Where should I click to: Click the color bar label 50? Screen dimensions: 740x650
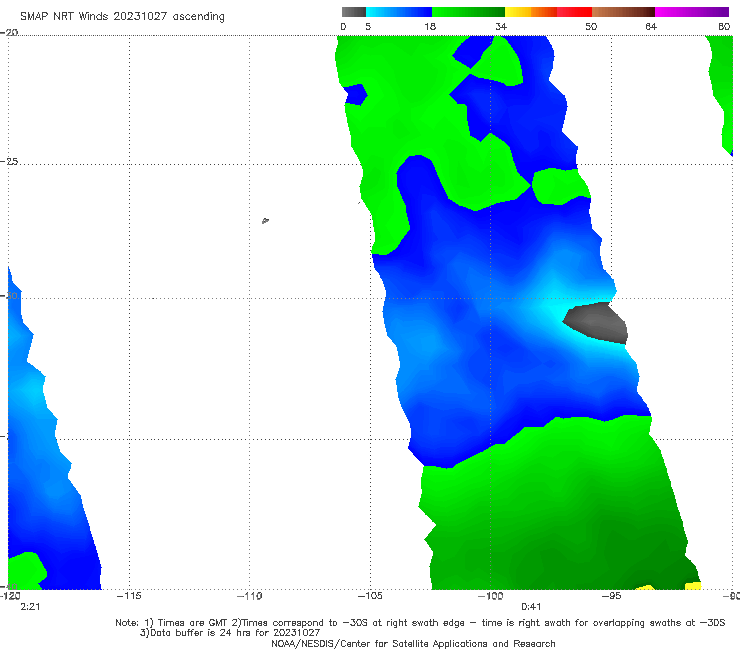pos(591,26)
